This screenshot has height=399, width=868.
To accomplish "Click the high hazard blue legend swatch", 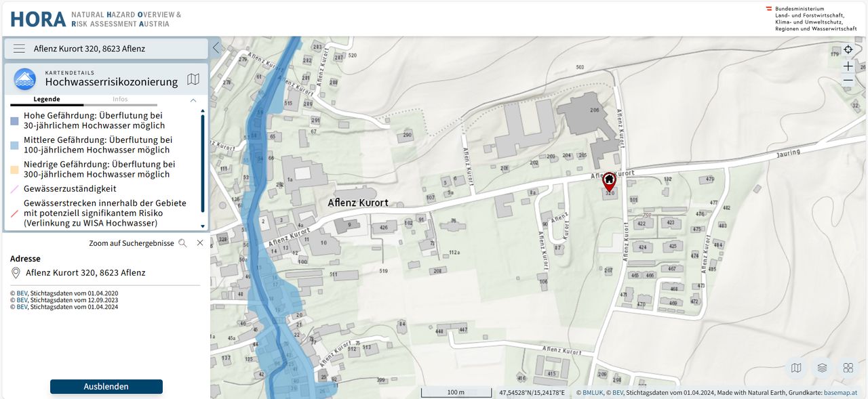I will click(x=14, y=121).
